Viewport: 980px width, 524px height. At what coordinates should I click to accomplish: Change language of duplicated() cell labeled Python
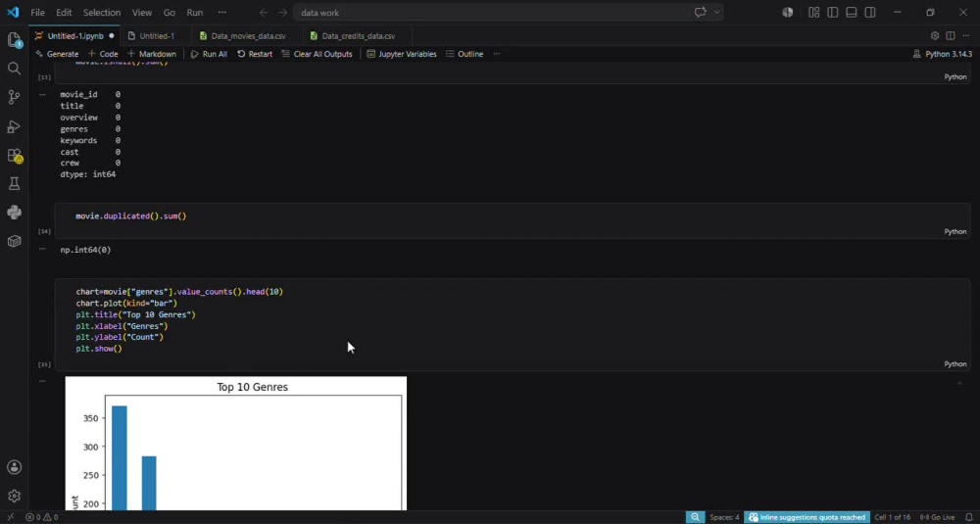coord(955,232)
